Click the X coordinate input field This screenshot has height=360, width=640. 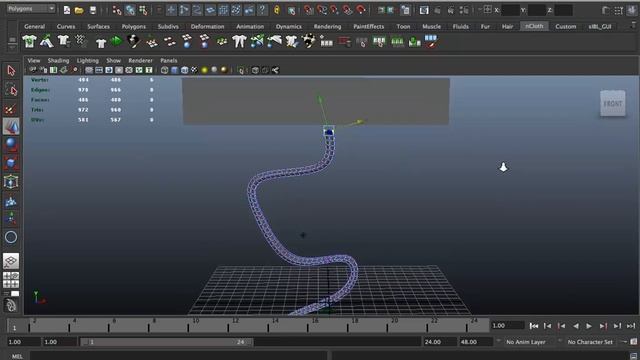510,10
